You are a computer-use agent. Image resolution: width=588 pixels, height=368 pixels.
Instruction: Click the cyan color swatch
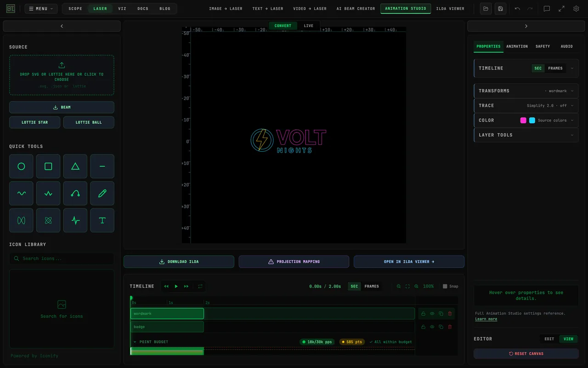pos(532,121)
